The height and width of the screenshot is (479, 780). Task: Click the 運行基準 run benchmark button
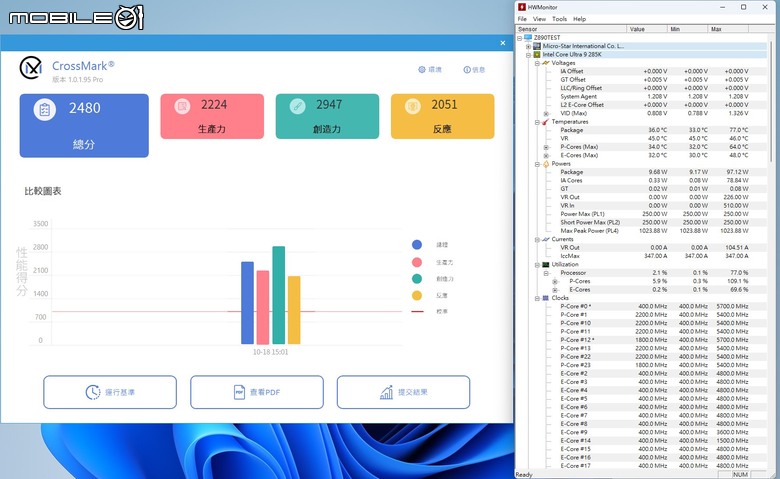pos(110,392)
